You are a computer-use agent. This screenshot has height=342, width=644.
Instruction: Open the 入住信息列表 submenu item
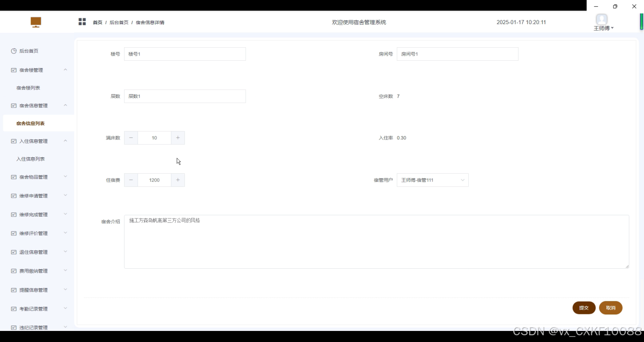[x=30, y=159]
